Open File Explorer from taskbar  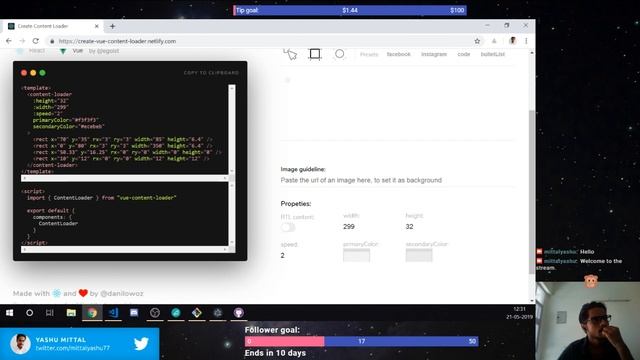coord(71,313)
